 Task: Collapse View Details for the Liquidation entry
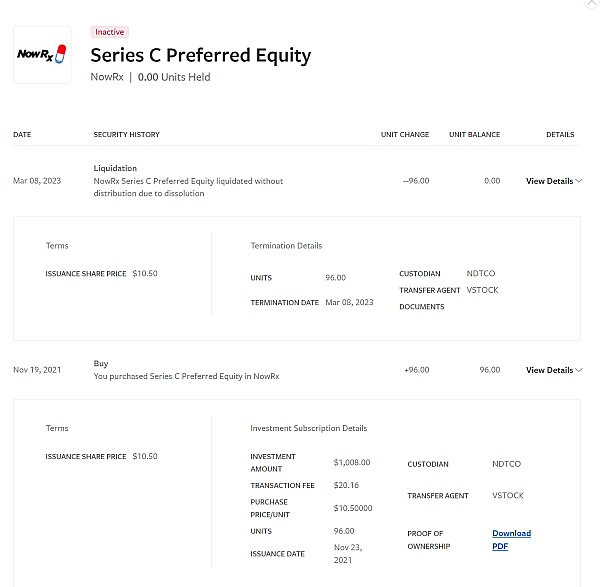pyautogui.click(x=554, y=181)
